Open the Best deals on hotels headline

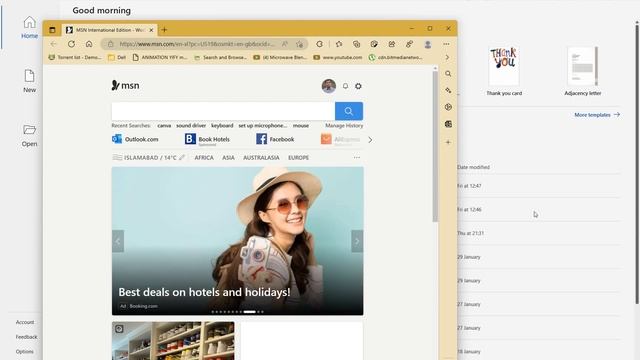(204, 292)
